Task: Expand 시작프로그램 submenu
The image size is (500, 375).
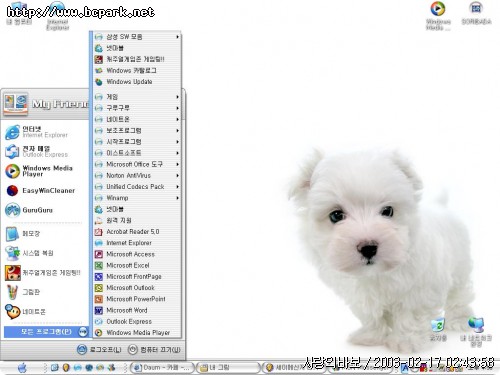Action: (137, 142)
